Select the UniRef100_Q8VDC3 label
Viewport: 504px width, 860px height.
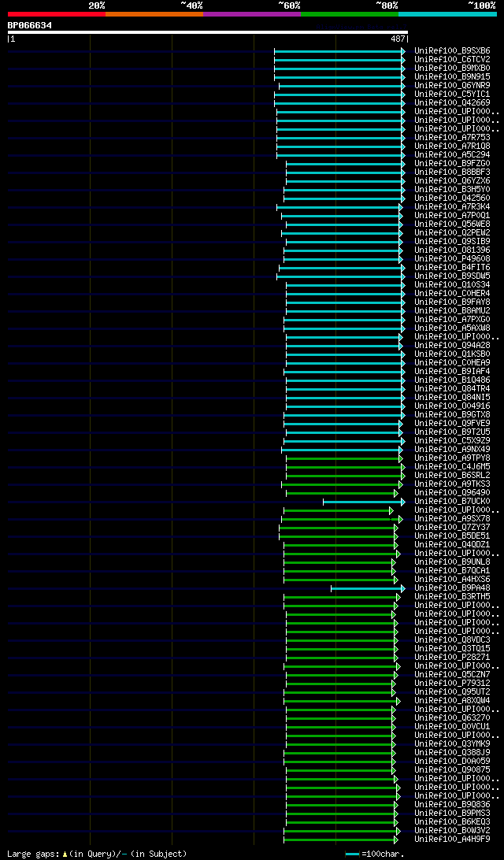[453, 640]
